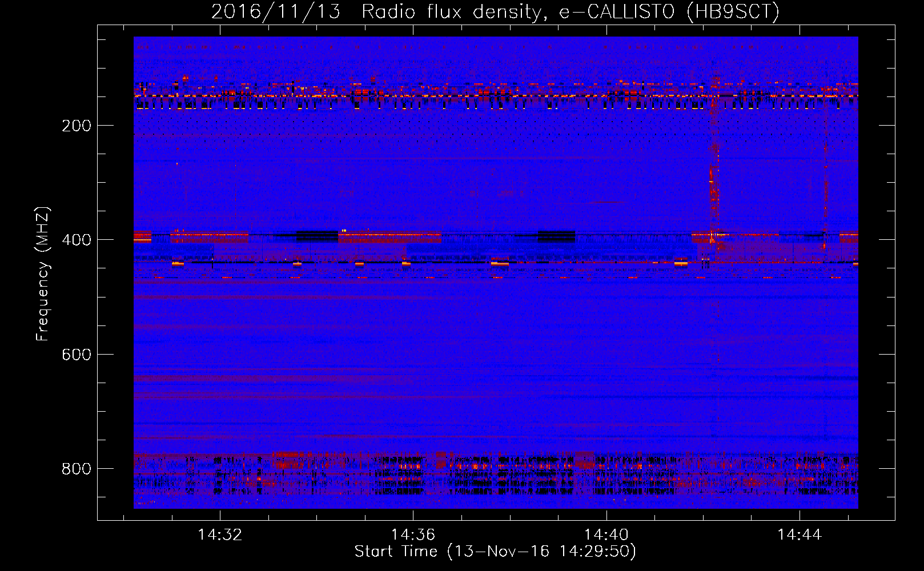The width and height of the screenshot is (924, 571).
Task: Click the "Start Time (13-Nov-16 14:29:50)" label
Action: point(495,552)
